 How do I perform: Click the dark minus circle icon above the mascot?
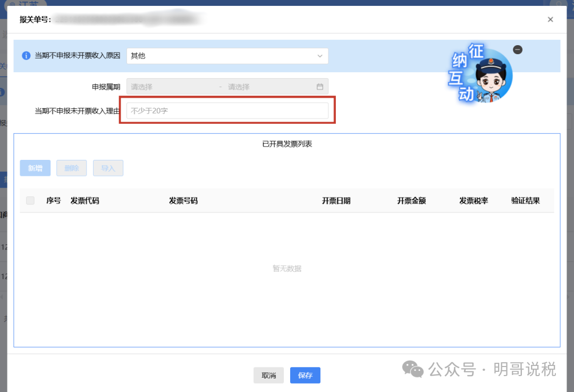point(518,49)
